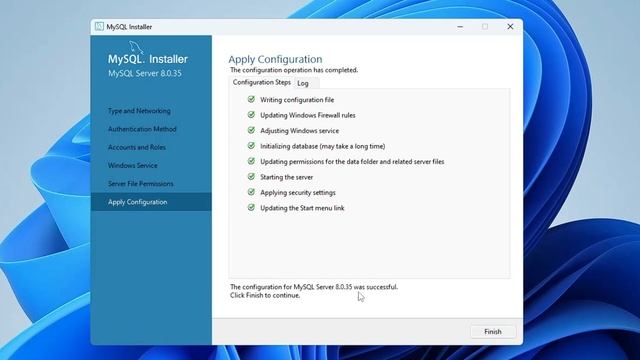Viewport: 640px width, 360px height.
Task: Click 'Adjusting Windows service' step text
Action: [300, 131]
